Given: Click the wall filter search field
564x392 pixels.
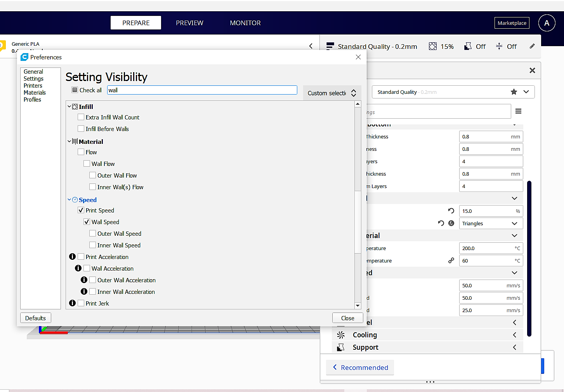Looking at the screenshot, I should pos(202,90).
